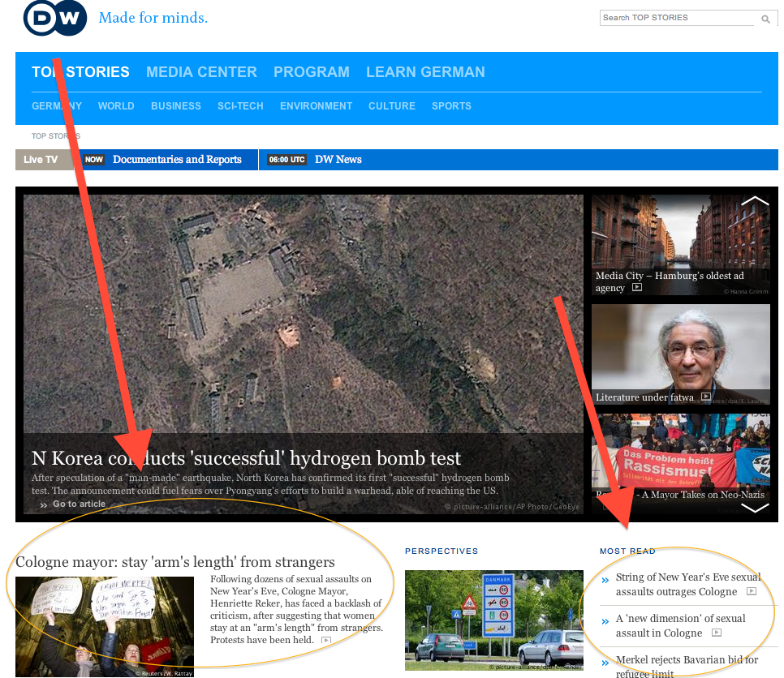784x678 pixels.
Task: Click the video icon next to Literature under fatwa
Action: 706,397
